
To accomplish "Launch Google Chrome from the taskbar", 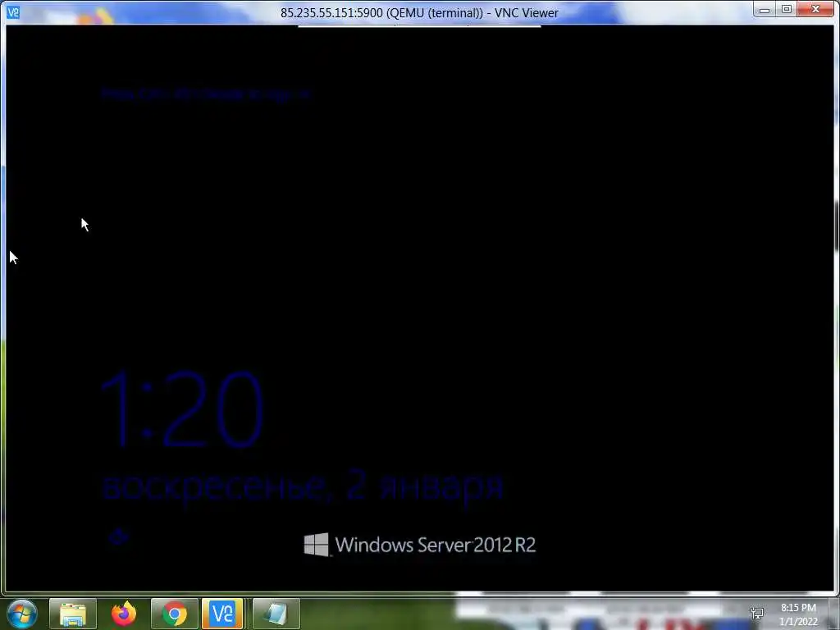I will [175, 614].
